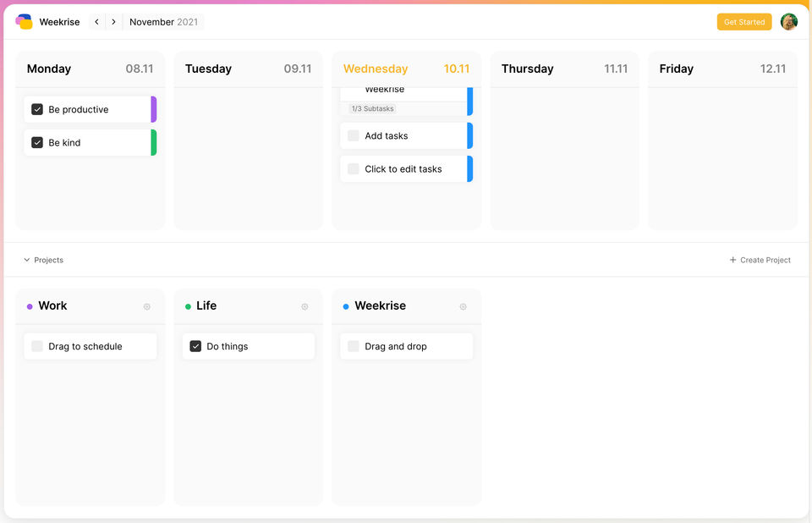
Task: Collapse the Projects section
Action: point(27,261)
